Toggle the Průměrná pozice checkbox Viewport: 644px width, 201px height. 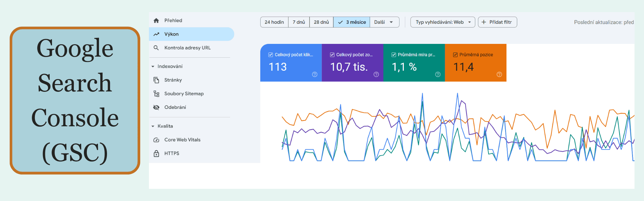pos(455,55)
